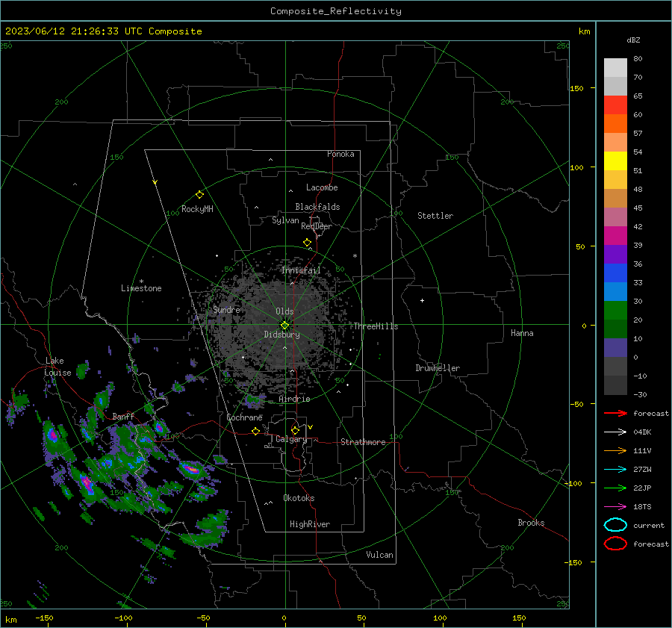Click the Hanna label
The width and height of the screenshot is (672, 628).
click(x=522, y=333)
